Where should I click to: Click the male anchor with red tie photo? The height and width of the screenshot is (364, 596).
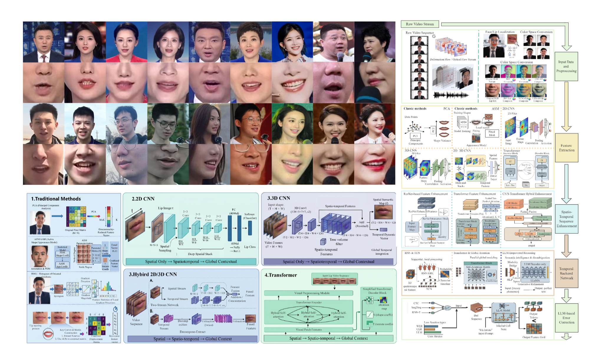click(44, 42)
